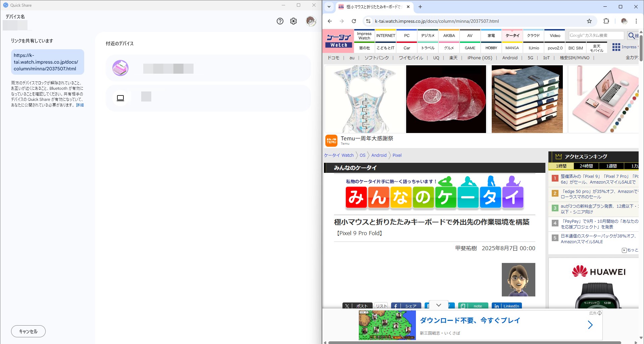Click the site search magnifier button

pos(632,36)
